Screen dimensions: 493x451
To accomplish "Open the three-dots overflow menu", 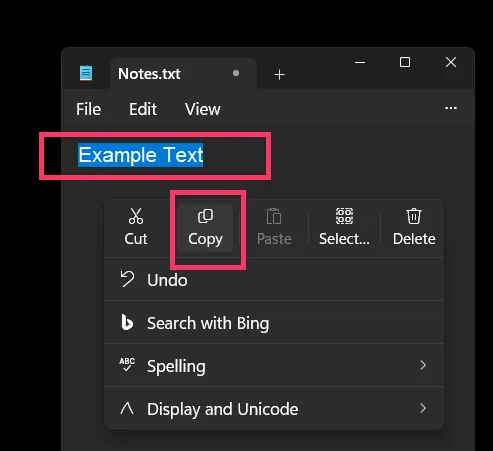I will pyautogui.click(x=451, y=108).
